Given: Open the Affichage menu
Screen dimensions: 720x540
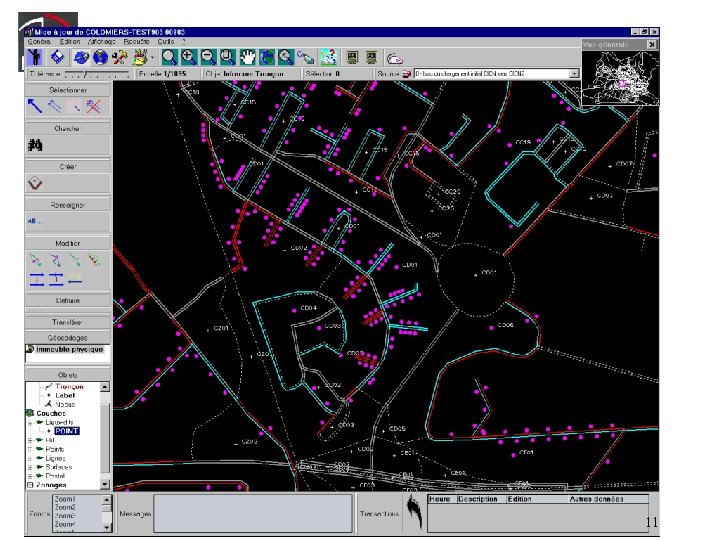Looking at the screenshot, I should pos(102,41).
